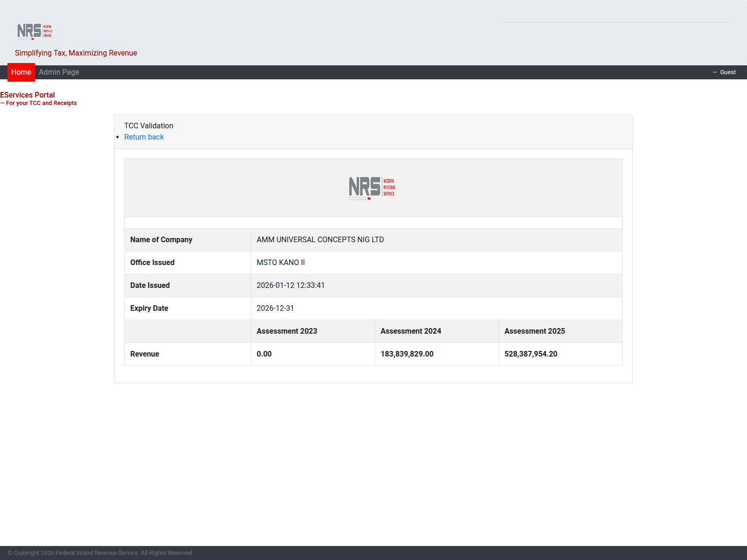Select the 183,839,829.00 revenue value
Viewport: 747px width, 560px height.
coord(407,354)
